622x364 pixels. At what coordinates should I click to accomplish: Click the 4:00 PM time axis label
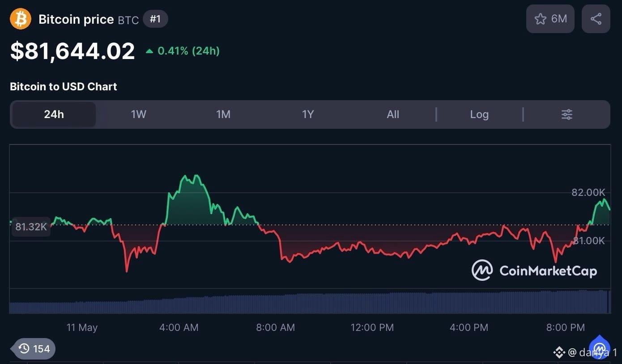pos(469,327)
